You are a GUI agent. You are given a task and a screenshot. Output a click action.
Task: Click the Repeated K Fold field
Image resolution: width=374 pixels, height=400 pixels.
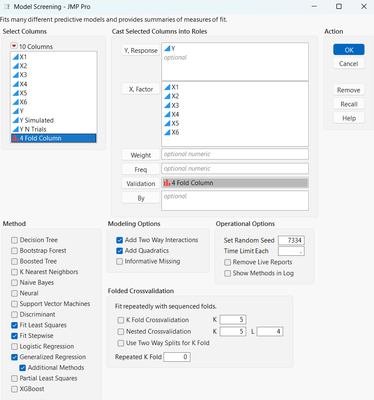177,357
